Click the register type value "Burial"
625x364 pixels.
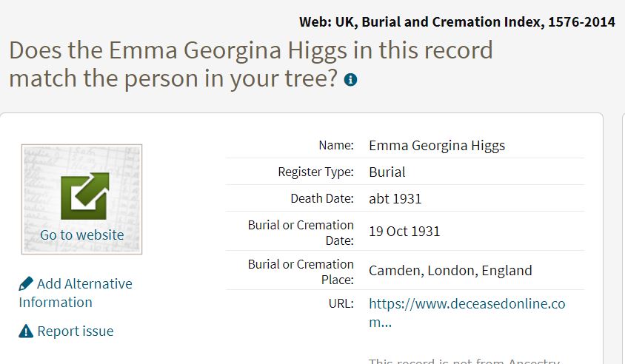[x=387, y=172]
